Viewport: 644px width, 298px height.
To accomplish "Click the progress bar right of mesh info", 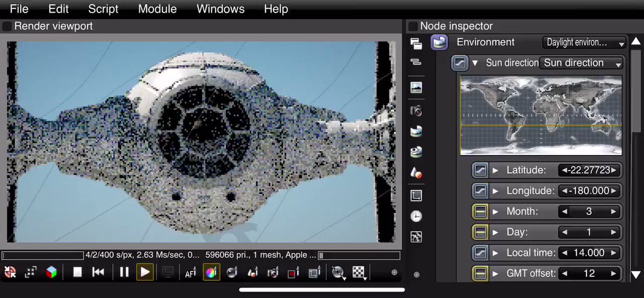I will click(359, 256).
